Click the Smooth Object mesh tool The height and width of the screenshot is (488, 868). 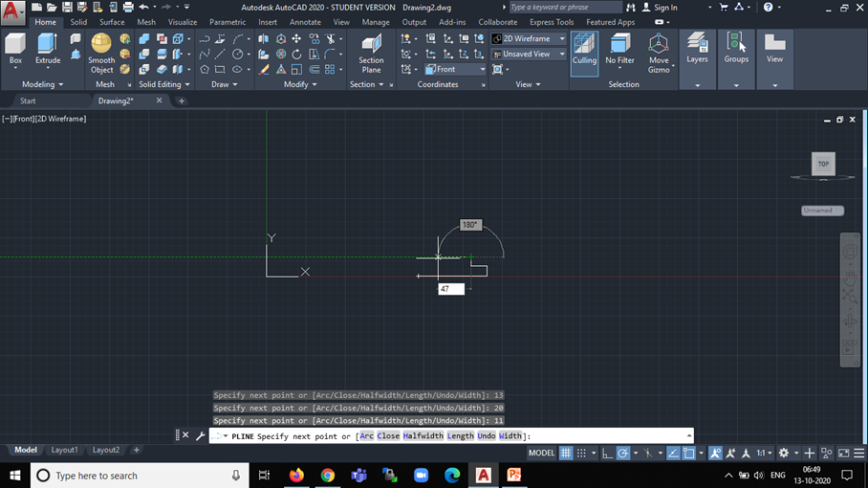101,54
